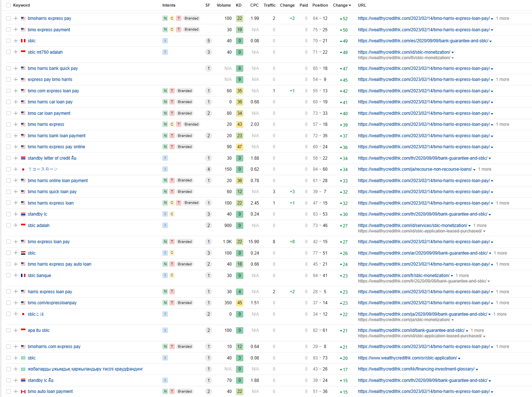
Task: Click the SF badge 4 in the Japanese keyword row
Action: click(x=208, y=169)
